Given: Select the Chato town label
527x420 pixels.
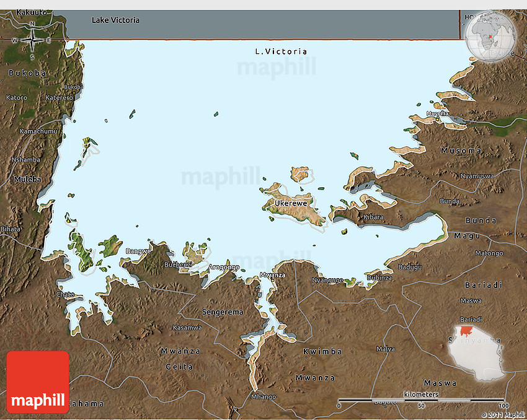Looking at the screenshot, I should (65, 294).
